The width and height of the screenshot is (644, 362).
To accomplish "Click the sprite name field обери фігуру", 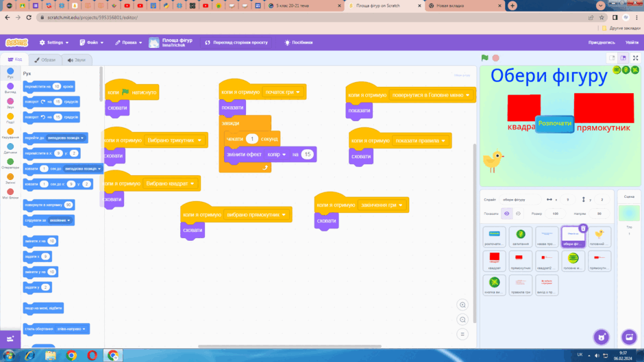I will click(x=520, y=199).
